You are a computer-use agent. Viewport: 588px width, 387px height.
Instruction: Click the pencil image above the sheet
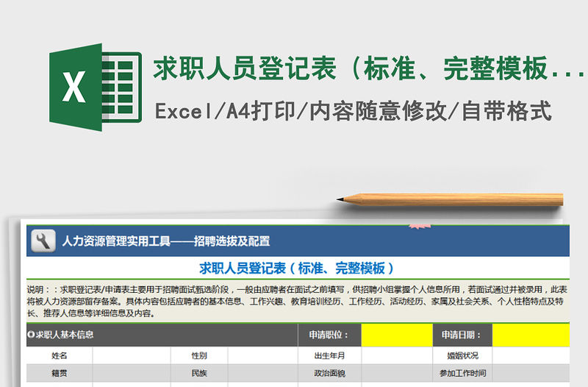point(449,199)
